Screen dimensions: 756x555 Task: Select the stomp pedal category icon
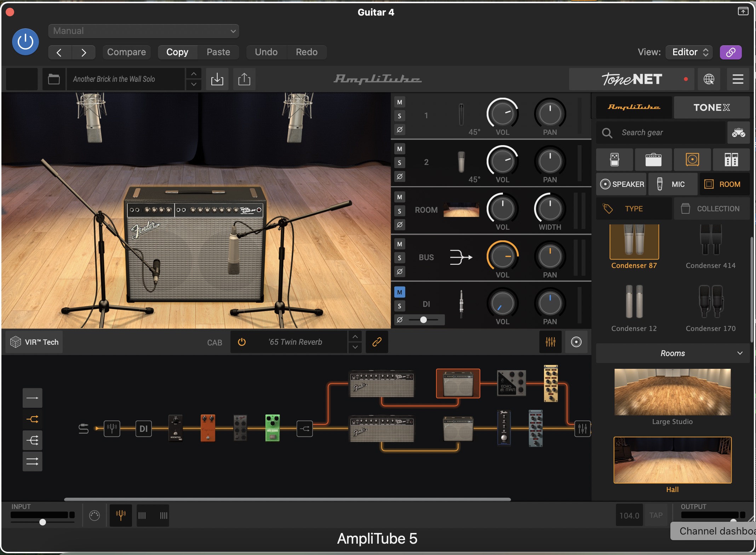614,160
